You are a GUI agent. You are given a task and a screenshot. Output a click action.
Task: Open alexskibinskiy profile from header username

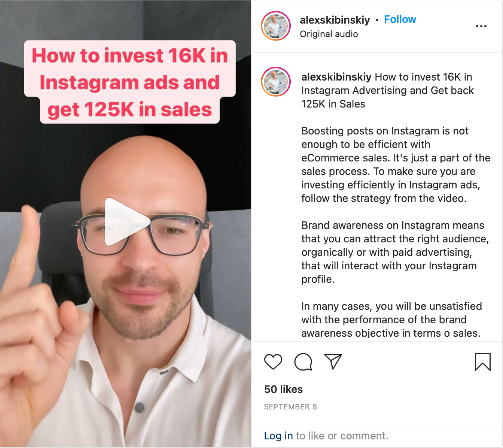[x=335, y=20]
